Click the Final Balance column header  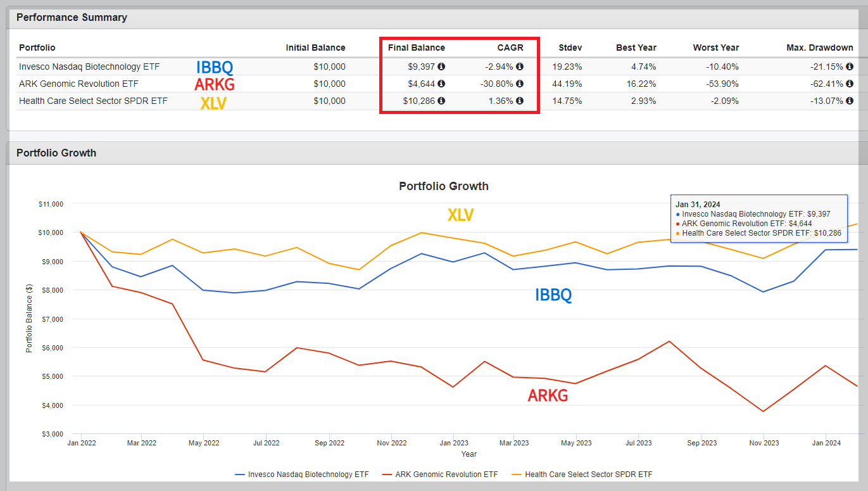pyautogui.click(x=417, y=48)
